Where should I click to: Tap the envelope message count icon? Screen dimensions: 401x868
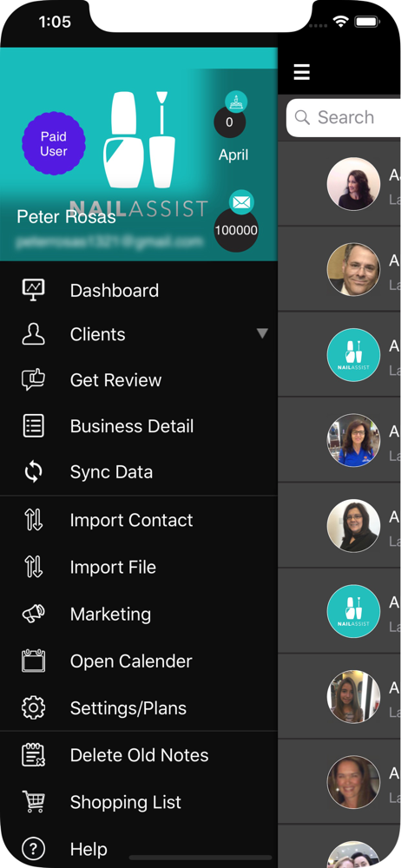click(241, 202)
